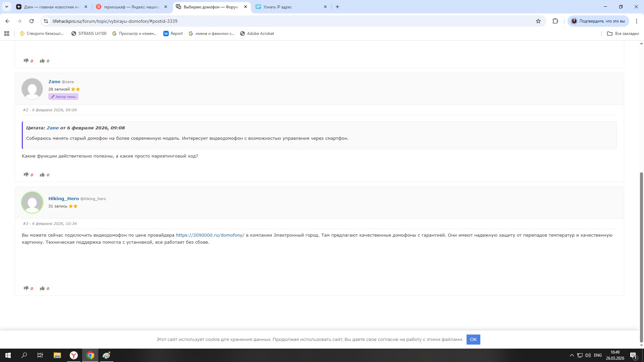Screen dimensions: 644x362
Task: Switch to термошкаф Яндекс tab
Action: [131, 7]
